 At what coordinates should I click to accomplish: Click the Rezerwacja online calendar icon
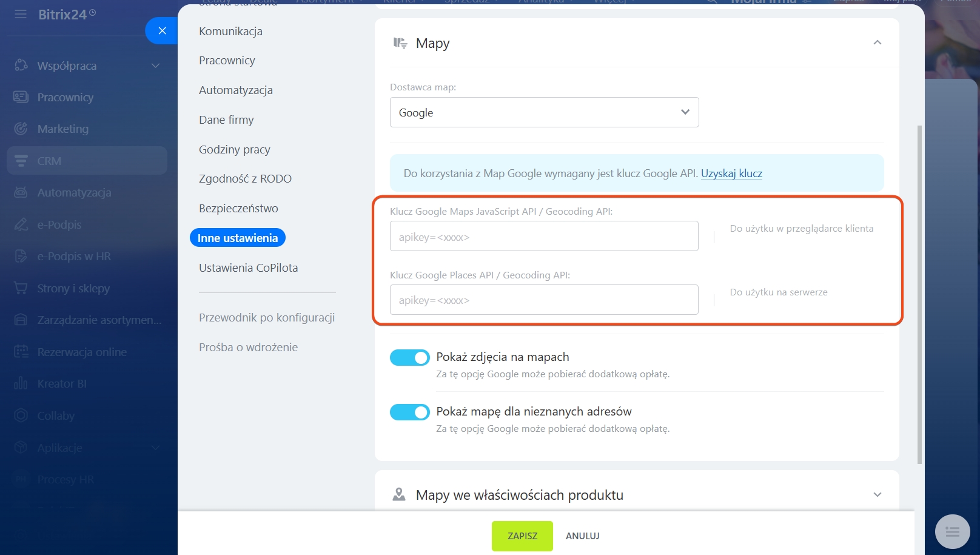[21, 352]
